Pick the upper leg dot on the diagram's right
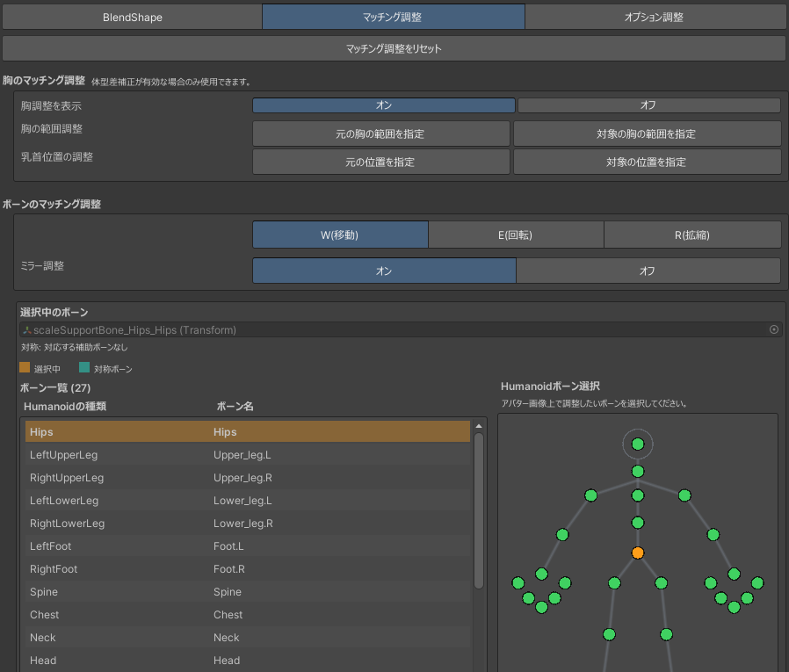The height and width of the screenshot is (672, 789). 661,583
